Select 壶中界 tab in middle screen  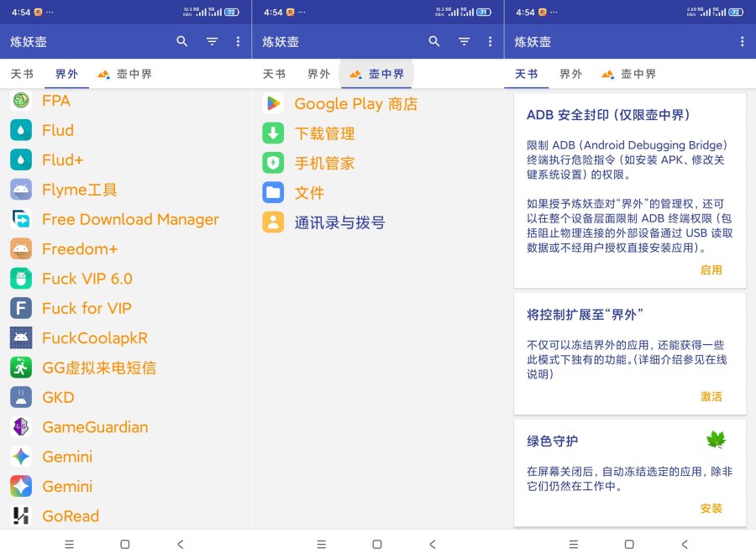tap(376, 74)
